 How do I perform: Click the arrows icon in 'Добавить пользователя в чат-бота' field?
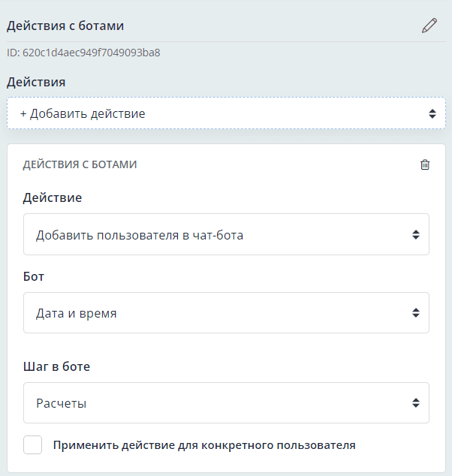pos(416,235)
